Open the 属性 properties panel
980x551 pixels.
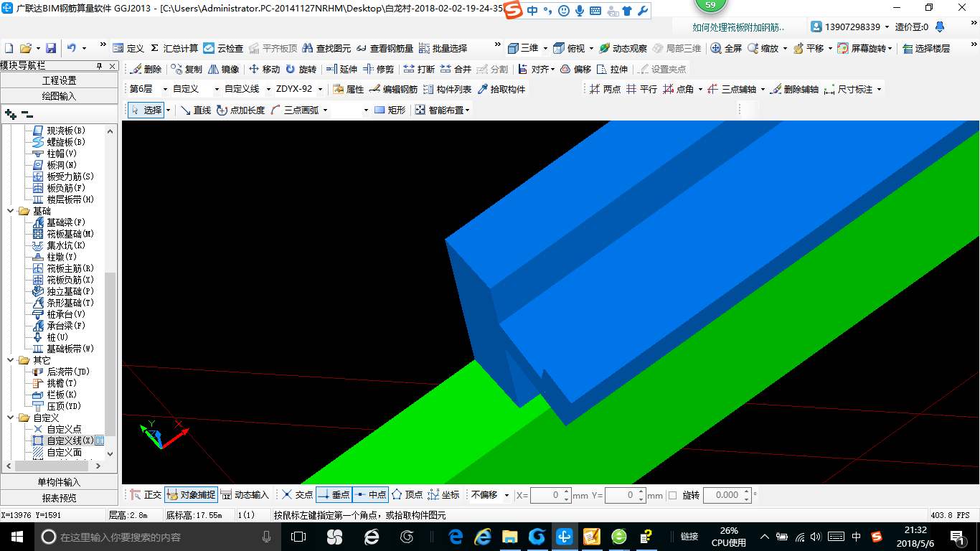coord(349,89)
